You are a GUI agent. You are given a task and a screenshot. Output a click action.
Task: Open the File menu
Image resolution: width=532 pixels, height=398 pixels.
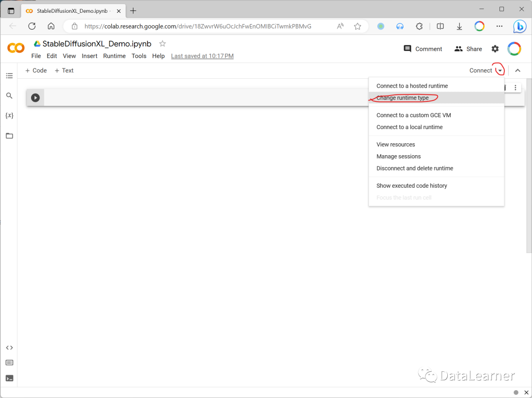point(36,56)
